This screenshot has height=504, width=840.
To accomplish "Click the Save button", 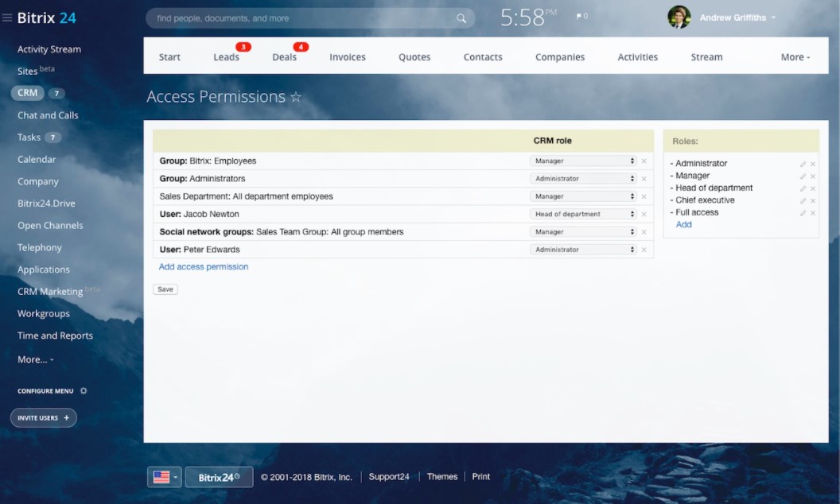I will pos(165,289).
